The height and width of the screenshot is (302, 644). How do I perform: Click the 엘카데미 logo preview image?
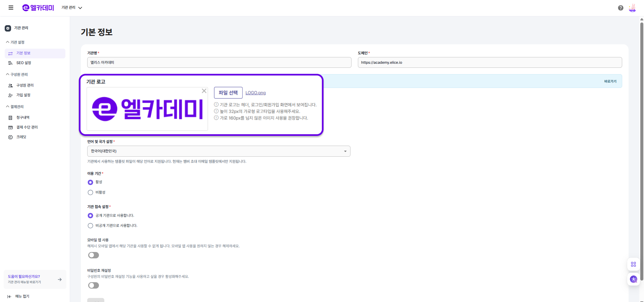coord(147,109)
